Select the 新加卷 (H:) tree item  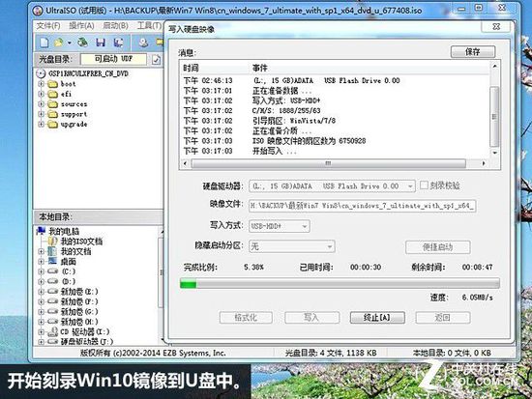(79, 322)
